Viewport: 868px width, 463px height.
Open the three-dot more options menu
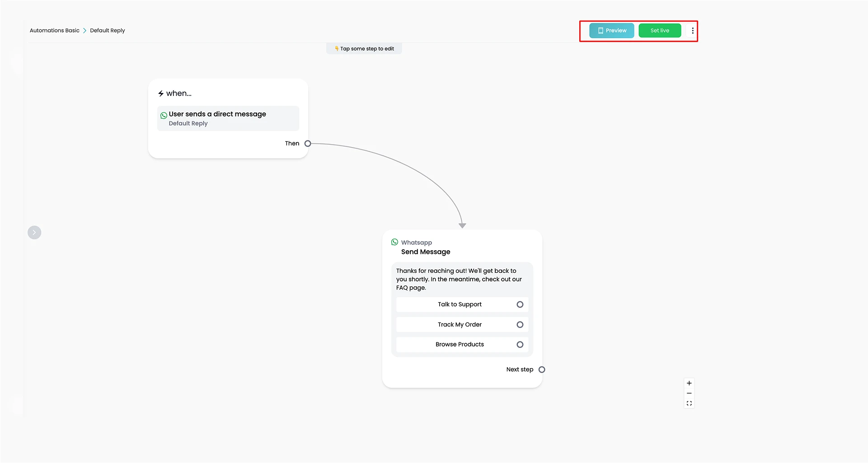[x=693, y=31]
